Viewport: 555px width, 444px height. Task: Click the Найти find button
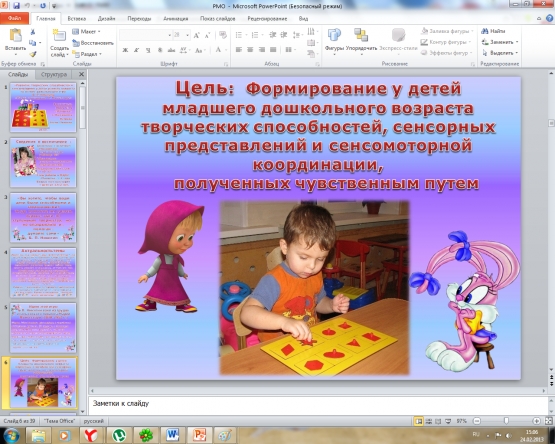(x=493, y=31)
